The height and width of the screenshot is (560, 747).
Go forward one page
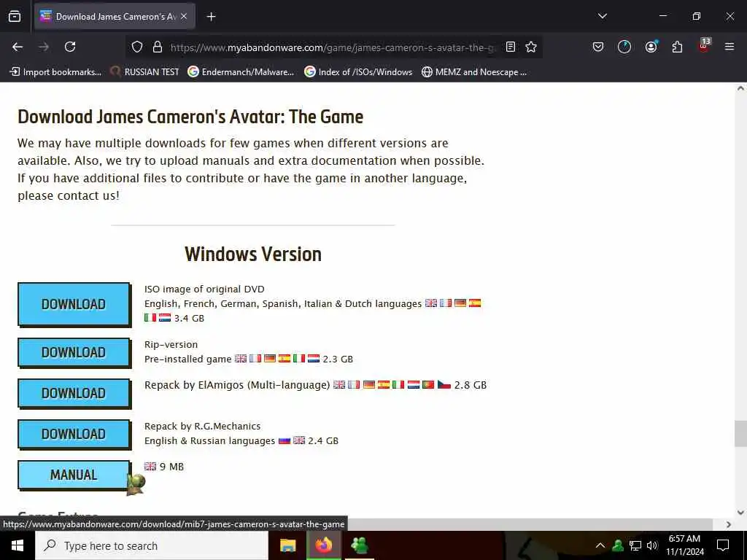44,47
